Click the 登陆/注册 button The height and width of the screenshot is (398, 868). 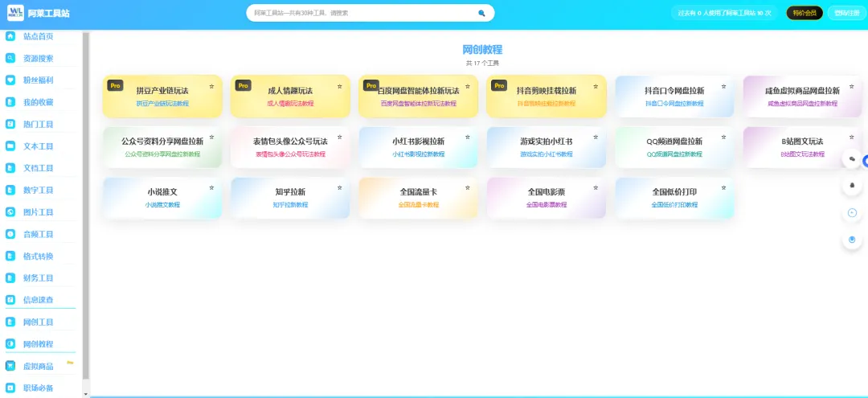pos(845,13)
